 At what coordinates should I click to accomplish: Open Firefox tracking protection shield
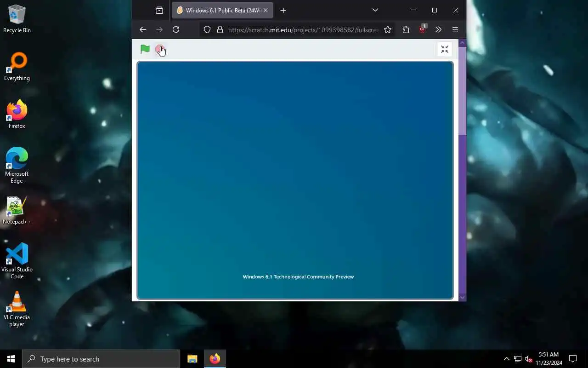click(x=207, y=29)
